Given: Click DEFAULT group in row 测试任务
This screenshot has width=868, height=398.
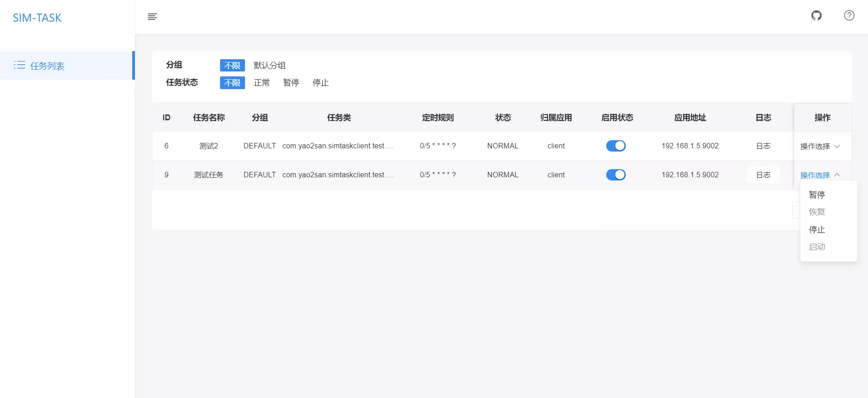Looking at the screenshot, I should pyautogui.click(x=259, y=175).
